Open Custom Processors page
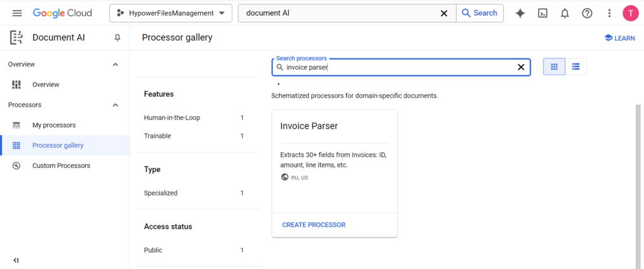 [x=61, y=166]
